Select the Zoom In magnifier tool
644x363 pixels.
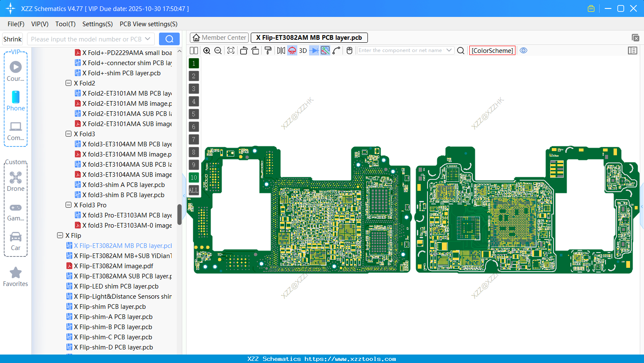[x=207, y=50]
